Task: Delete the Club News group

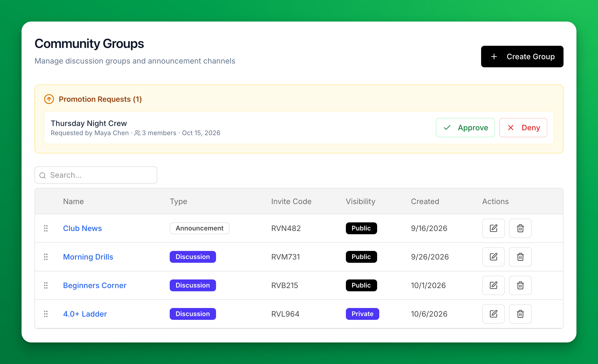Action: point(520,228)
